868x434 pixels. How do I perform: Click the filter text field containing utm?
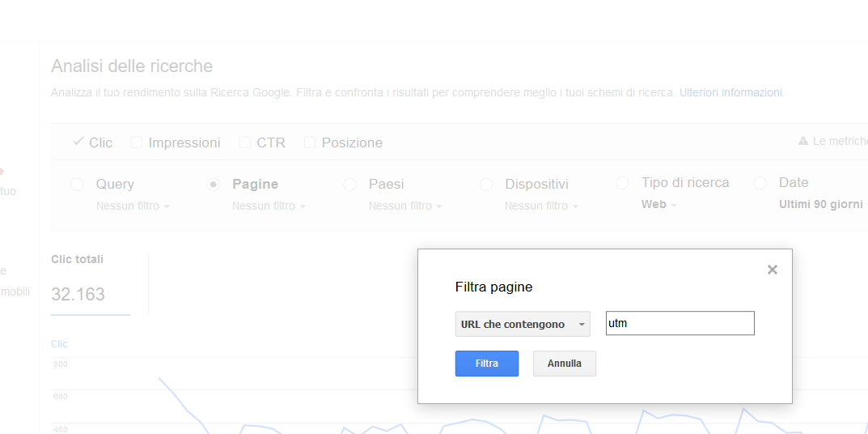pyautogui.click(x=680, y=323)
